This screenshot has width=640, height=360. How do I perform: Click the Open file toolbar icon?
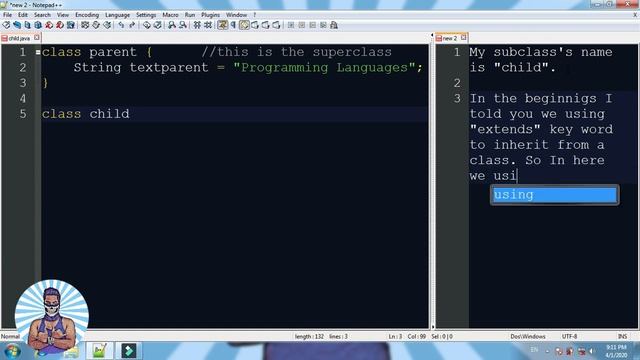coord(17,25)
